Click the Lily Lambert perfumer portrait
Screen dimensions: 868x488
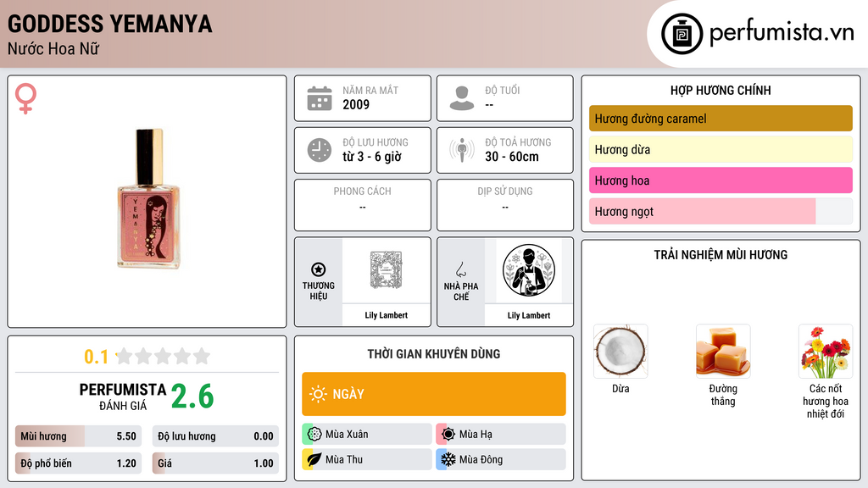529,270
